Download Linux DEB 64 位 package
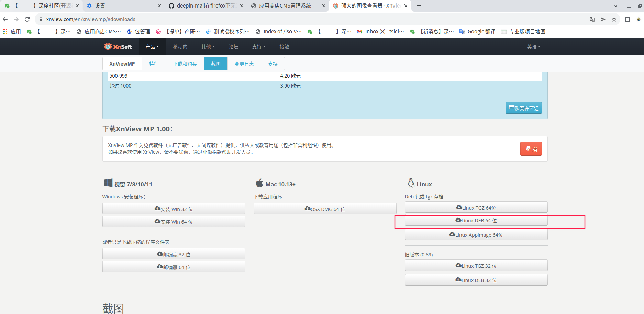 476,220
